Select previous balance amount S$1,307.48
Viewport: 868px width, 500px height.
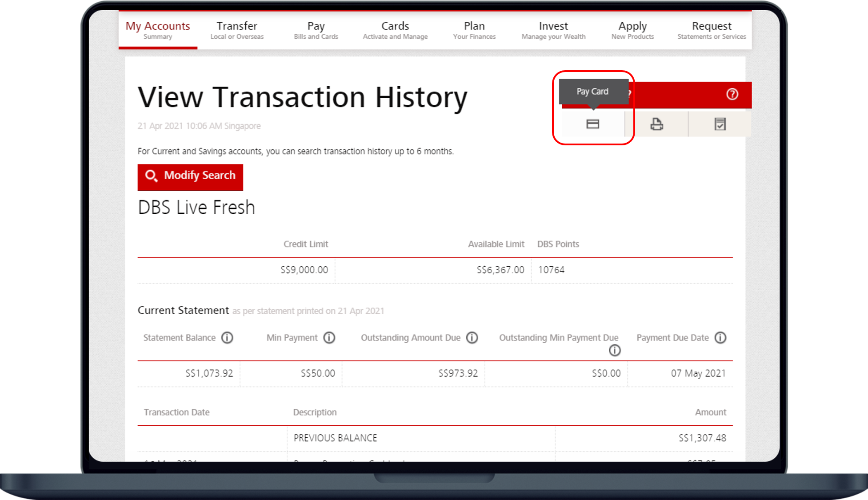coord(702,438)
